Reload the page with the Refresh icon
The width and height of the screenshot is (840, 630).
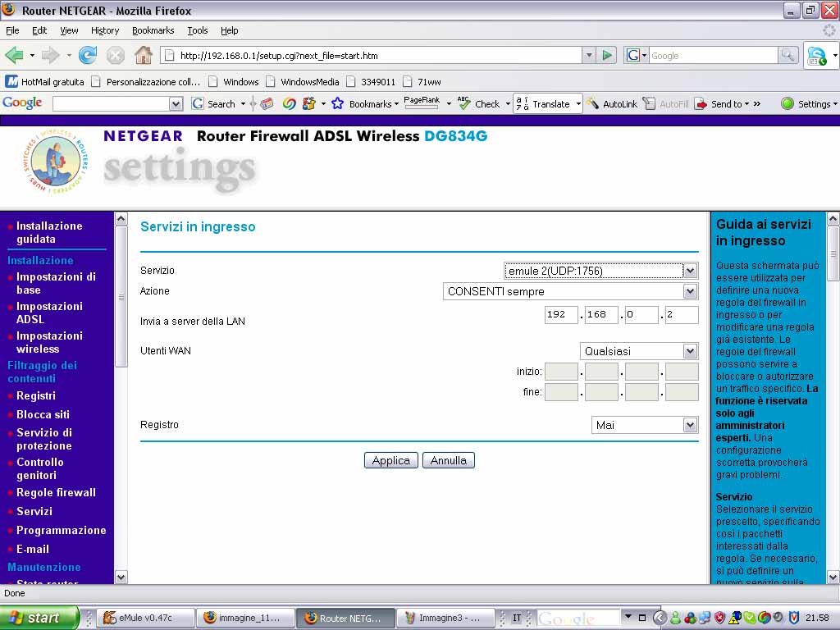point(88,55)
